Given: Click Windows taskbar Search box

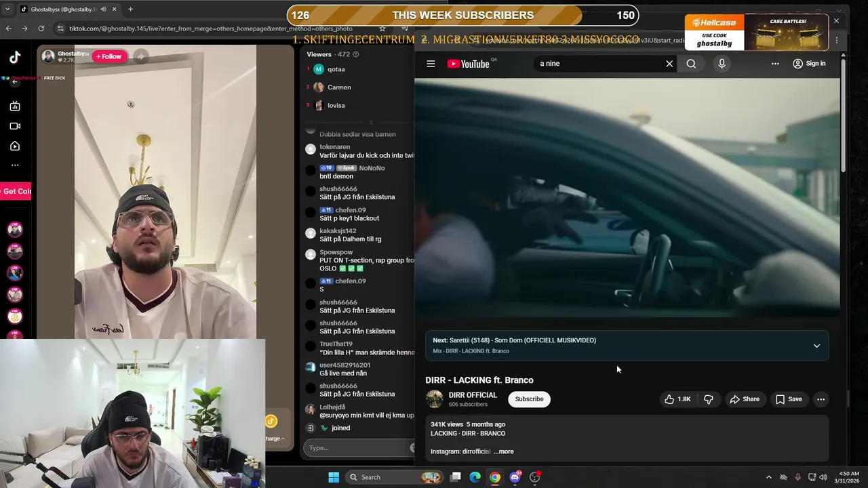Looking at the screenshot, I should coord(393,477).
